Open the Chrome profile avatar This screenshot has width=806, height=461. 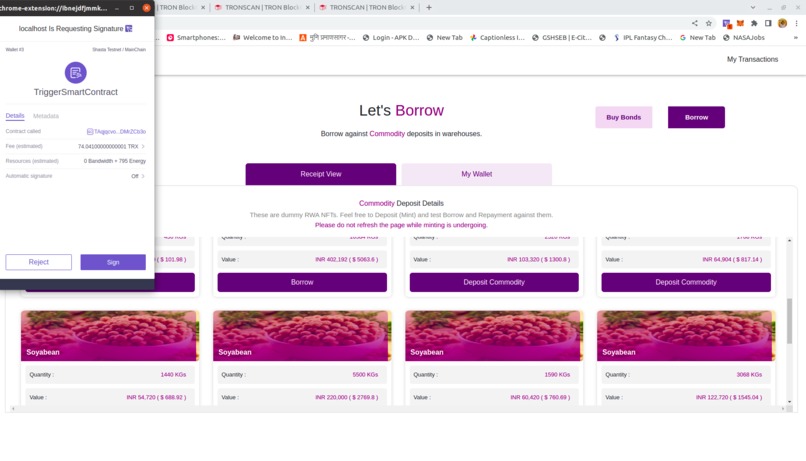pyautogui.click(x=782, y=23)
